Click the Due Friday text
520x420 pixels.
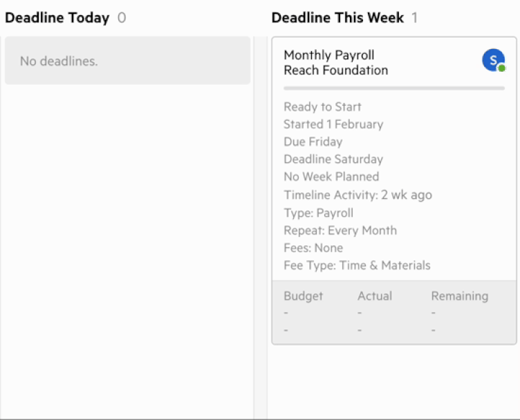coord(313,142)
